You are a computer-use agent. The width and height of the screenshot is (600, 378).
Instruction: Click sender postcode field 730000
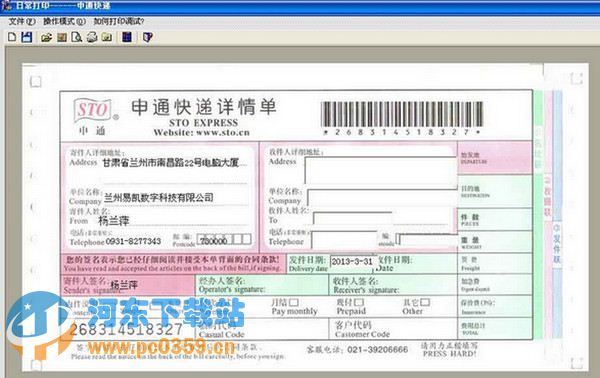224,240
